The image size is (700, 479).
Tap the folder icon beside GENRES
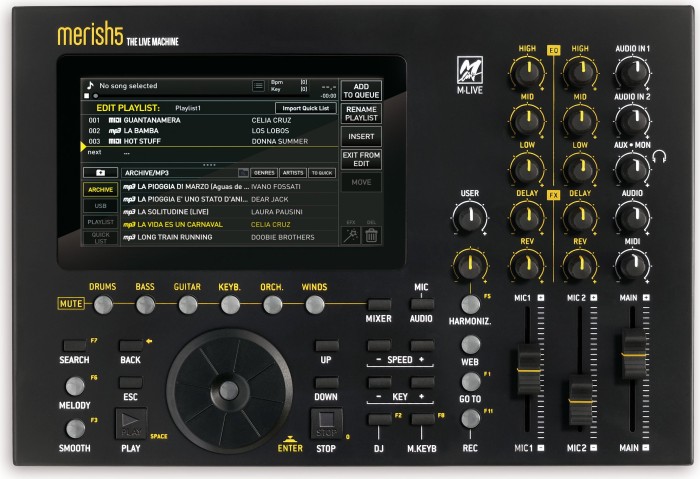(x=243, y=172)
